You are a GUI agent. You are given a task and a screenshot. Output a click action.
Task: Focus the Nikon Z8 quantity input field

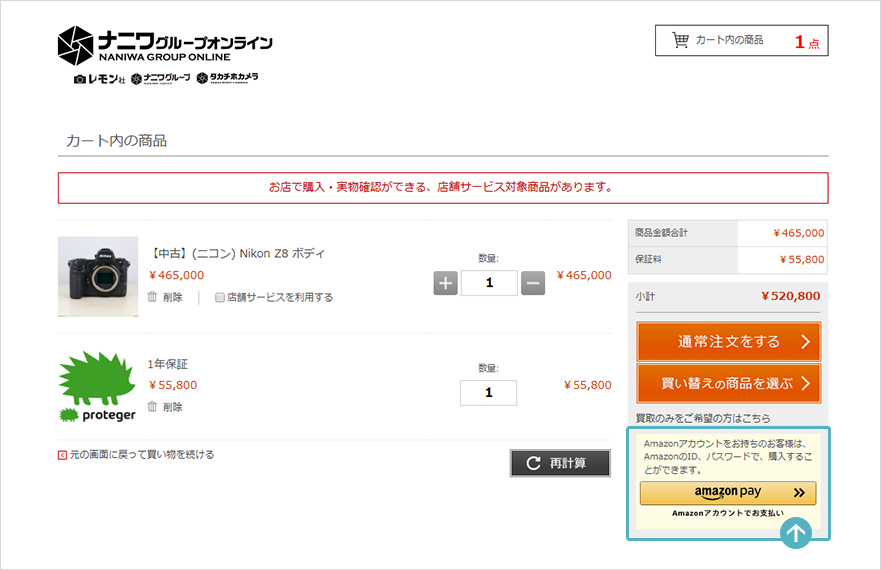click(x=489, y=283)
